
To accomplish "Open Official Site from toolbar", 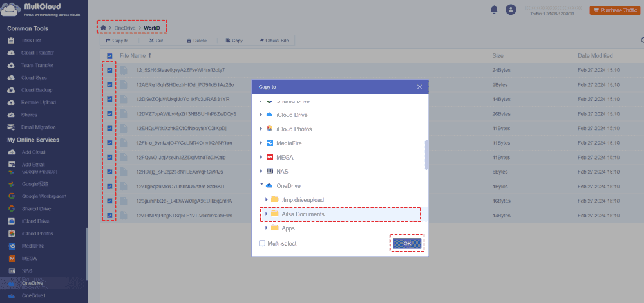I will pos(274,41).
